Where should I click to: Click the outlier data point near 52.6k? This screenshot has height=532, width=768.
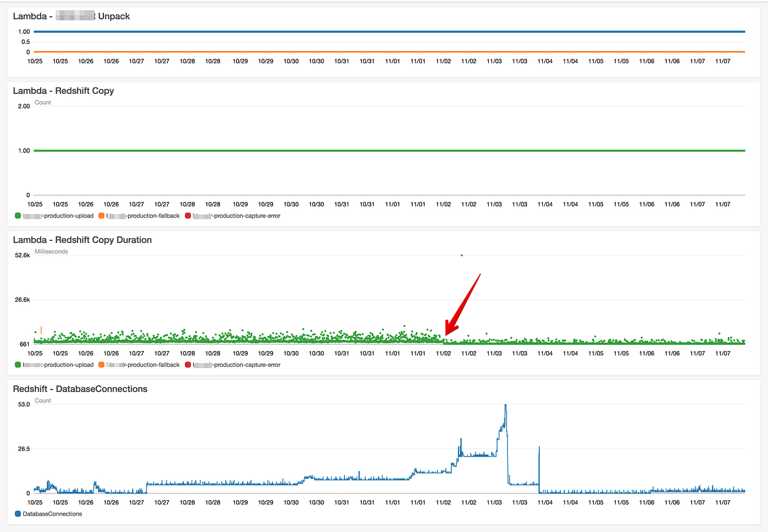click(461, 255)
